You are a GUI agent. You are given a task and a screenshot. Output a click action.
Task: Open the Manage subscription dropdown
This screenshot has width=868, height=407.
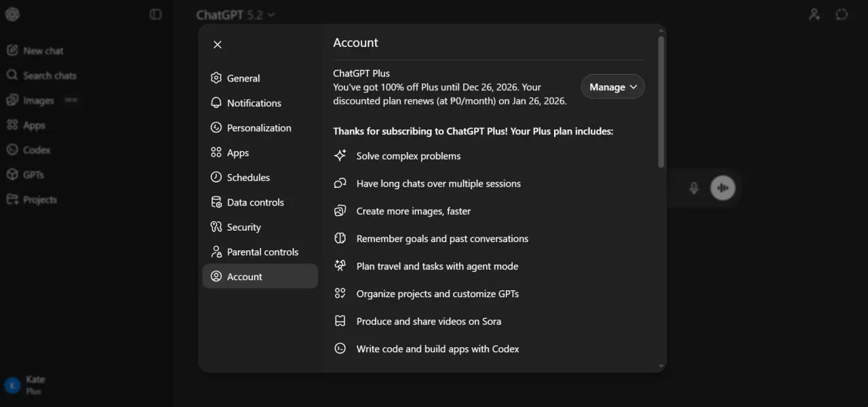[x=613, y=87]
